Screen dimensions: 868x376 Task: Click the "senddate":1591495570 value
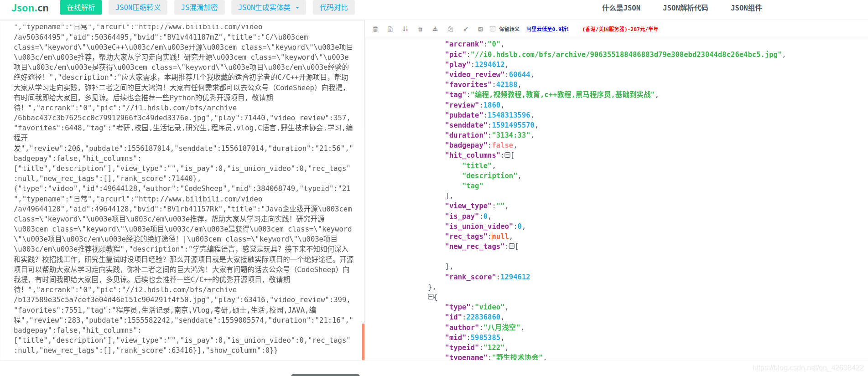pyautogui.click(x=513, y=125)
